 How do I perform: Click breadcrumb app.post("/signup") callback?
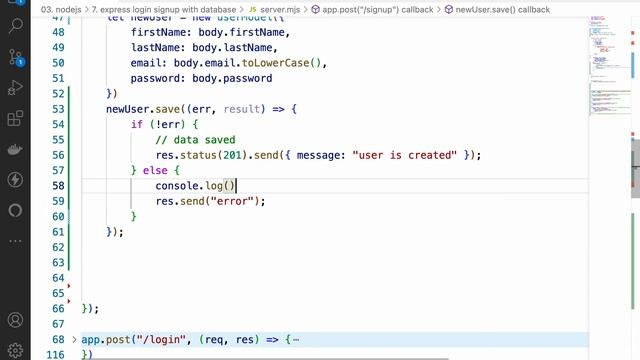[372, 9]
